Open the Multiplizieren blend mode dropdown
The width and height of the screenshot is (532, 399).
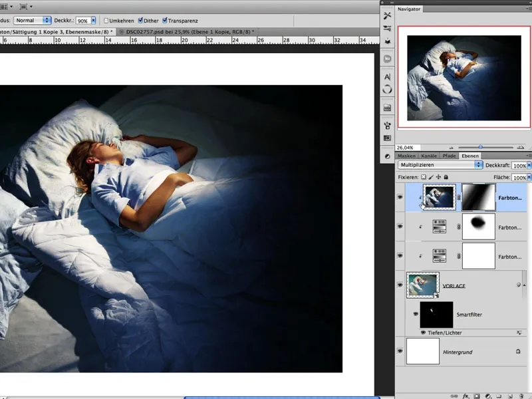(x=439, y=165)
